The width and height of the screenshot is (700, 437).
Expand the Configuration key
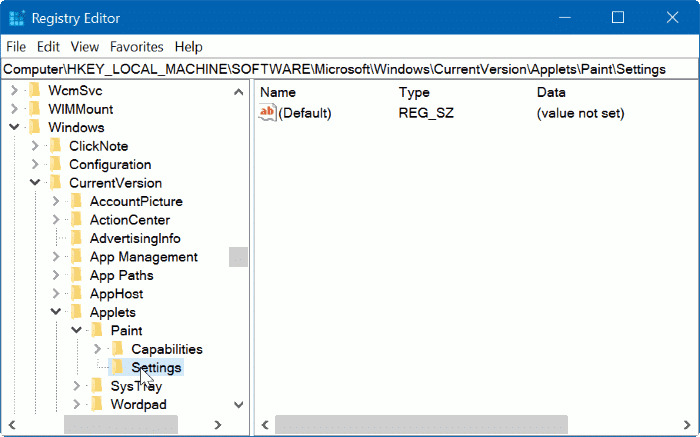coord(35,164)
